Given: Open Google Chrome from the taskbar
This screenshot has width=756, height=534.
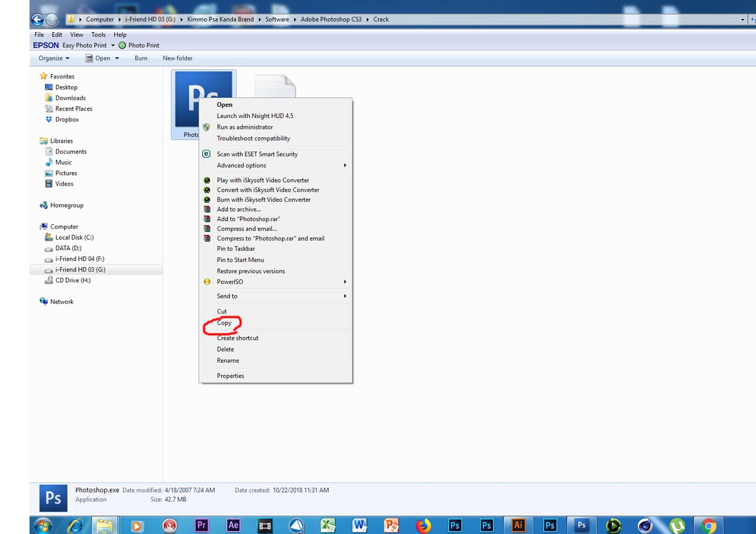Looking at the screenshot, I should (x=708, y=526).
